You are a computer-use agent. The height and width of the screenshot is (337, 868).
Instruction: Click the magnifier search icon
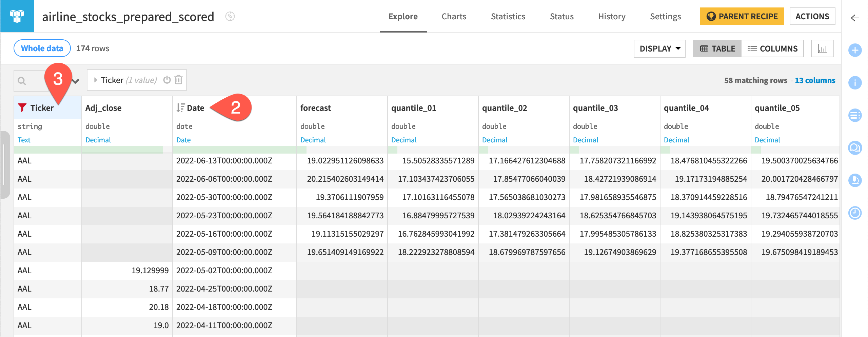[x=22, y=81]
